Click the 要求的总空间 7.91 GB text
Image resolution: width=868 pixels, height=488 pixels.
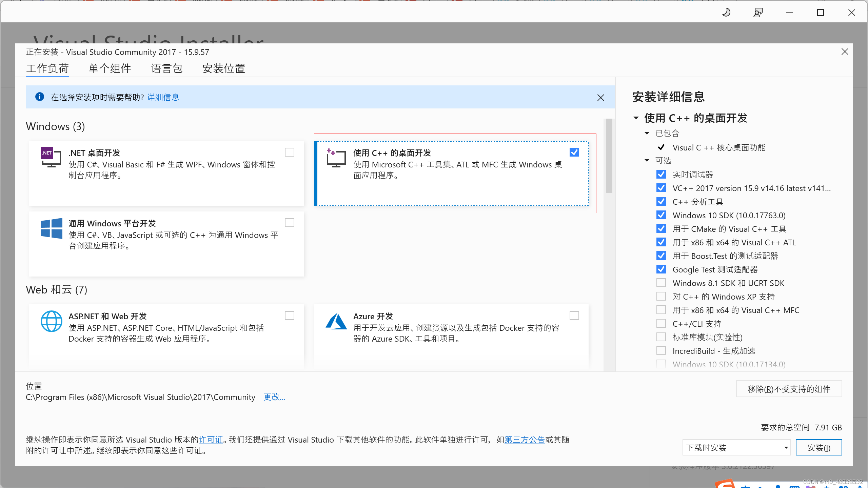802,427
